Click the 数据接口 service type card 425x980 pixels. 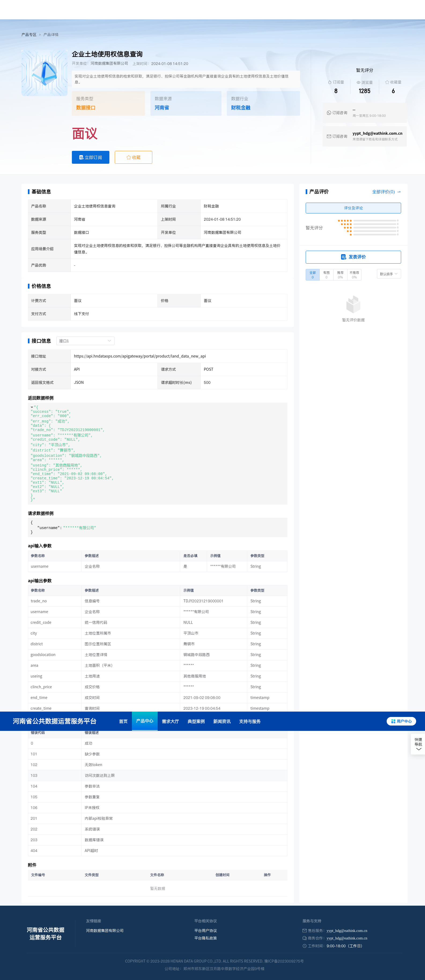pyautogui.click(x=108, y=103)
